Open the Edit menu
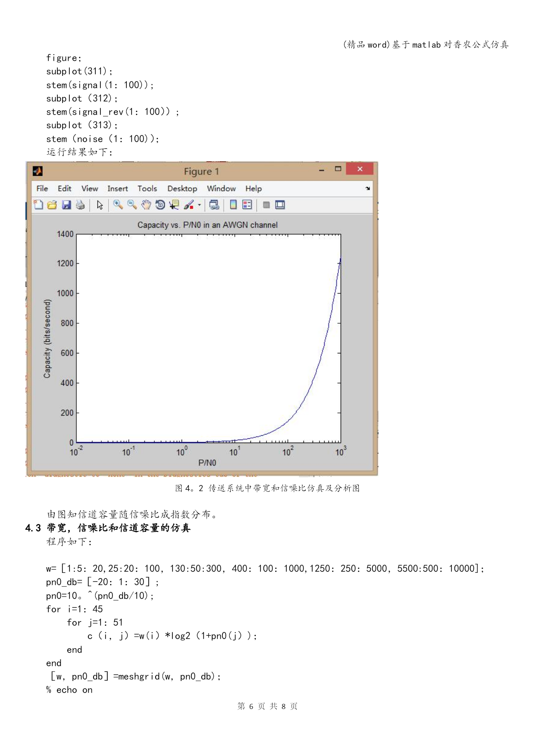Image resolution: width=535 pixels, height=756 pixels. pos(65,189)
